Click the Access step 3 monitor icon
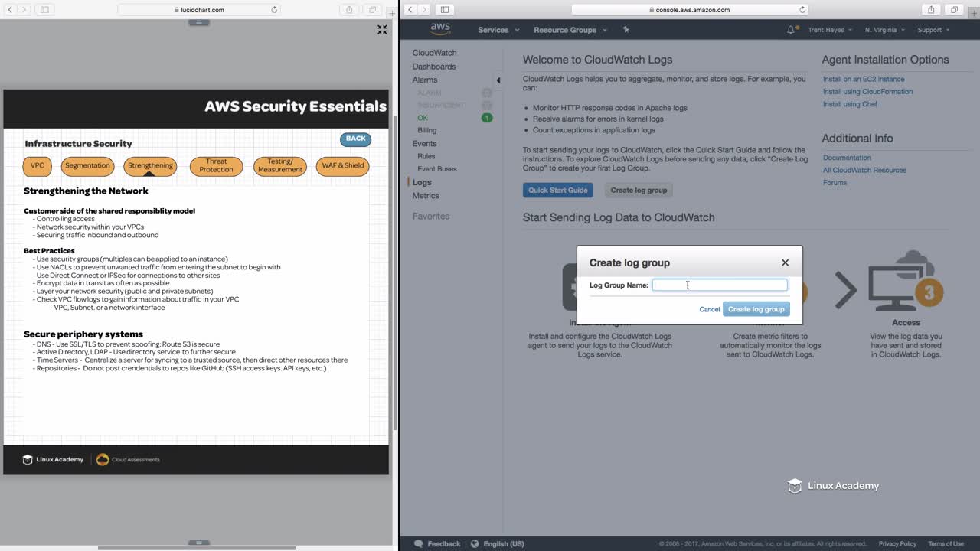 click(906, 281)
